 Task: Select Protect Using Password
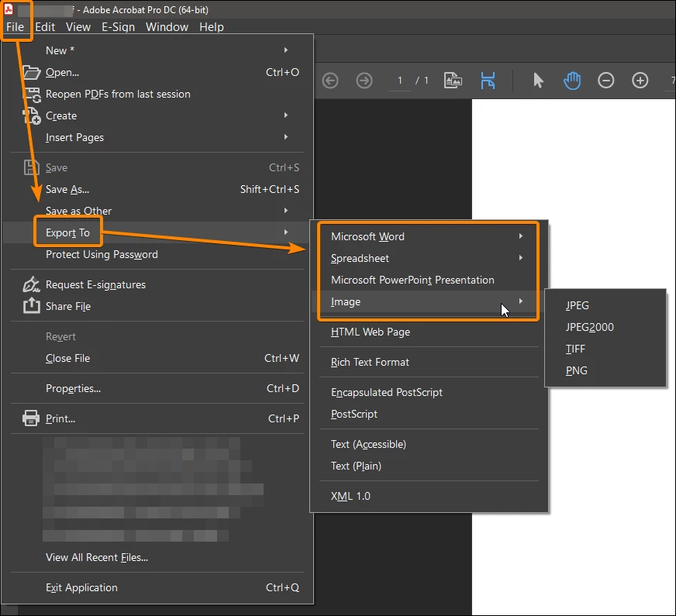158,254
